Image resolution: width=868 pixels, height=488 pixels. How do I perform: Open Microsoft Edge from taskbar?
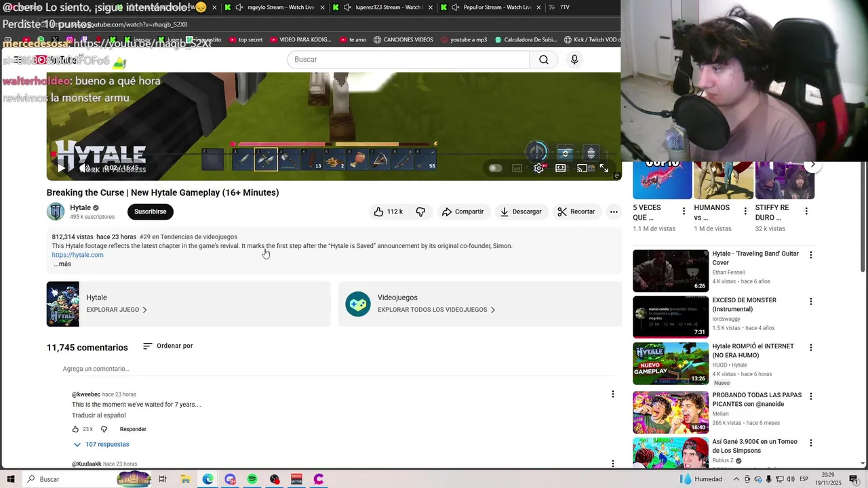(x=208, y=479)
